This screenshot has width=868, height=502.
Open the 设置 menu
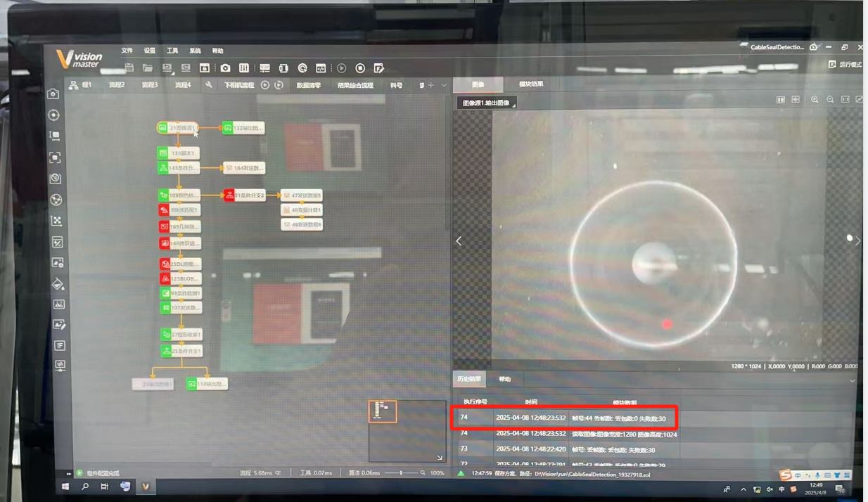coord(150,51)
